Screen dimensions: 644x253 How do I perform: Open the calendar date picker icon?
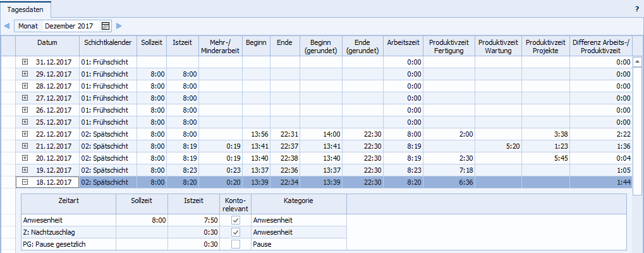(106, 27)
